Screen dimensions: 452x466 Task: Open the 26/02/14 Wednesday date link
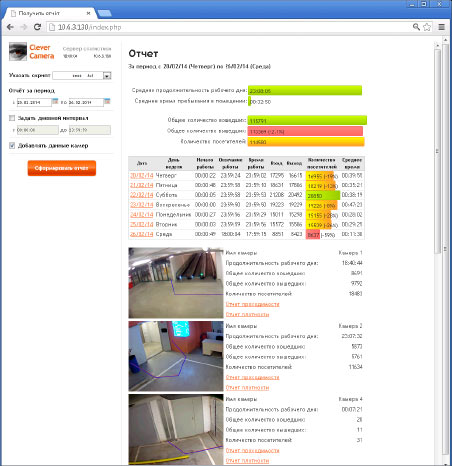point(142,234)
